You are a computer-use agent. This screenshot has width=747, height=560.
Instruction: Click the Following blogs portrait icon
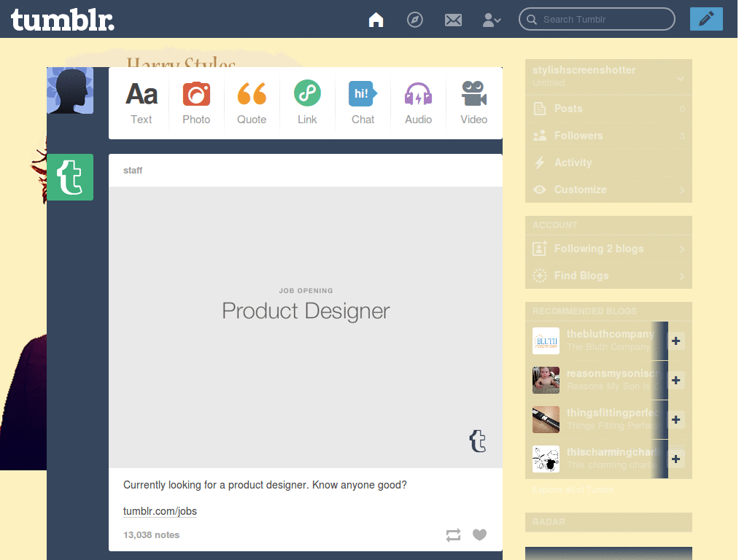pyautogui.click(x=539, y=249)
